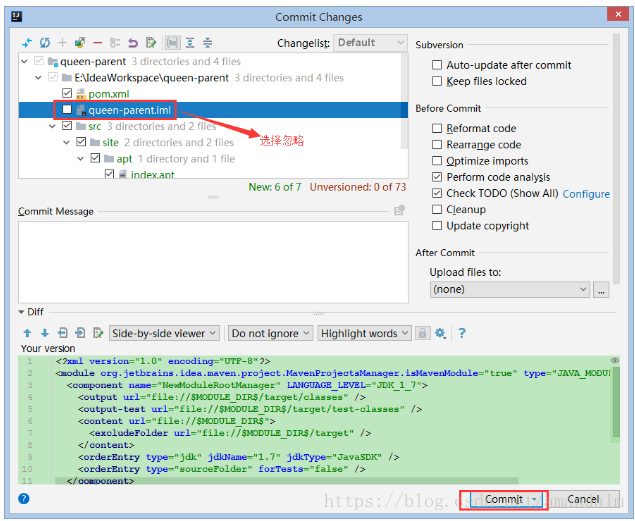Screen dimensions: 635x521
Task: Click the Compare Previous File icon
Action: tap(62, 333)
